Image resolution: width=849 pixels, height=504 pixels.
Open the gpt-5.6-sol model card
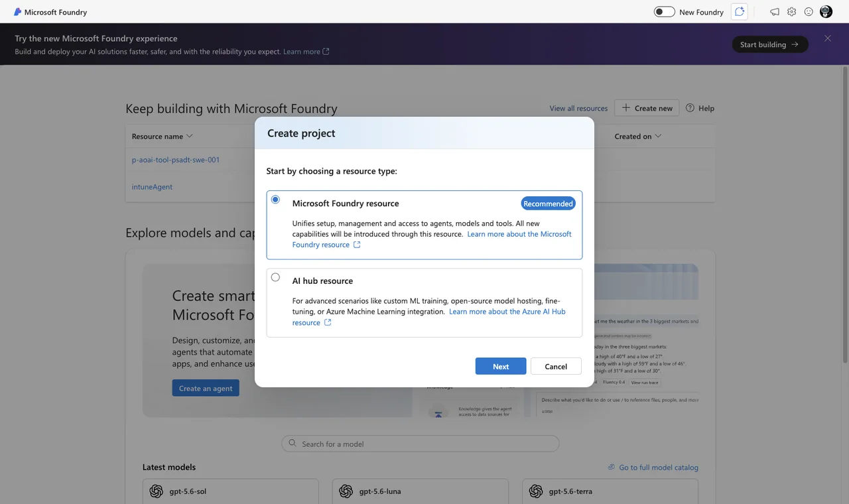click(231, 491)
